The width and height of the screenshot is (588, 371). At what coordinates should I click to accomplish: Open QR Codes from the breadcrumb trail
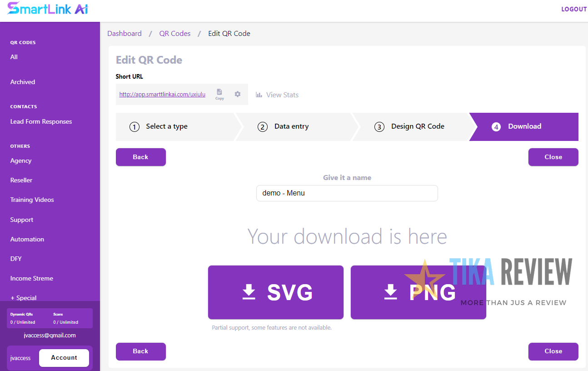[175, 33]
